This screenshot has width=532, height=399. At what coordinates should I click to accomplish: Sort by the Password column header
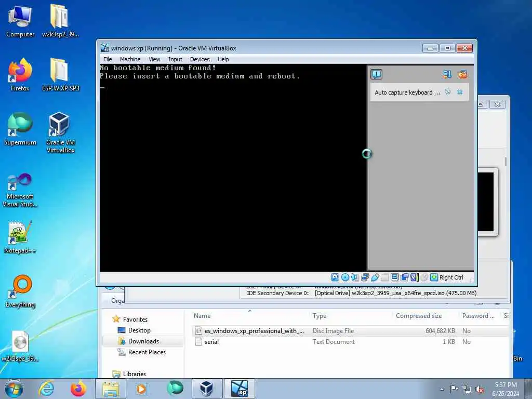[478, 316]
